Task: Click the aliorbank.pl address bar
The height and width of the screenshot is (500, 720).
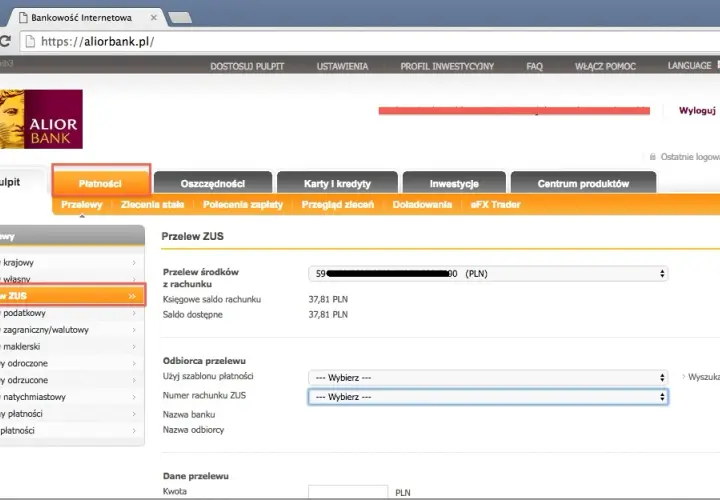Action: click(x=372, y=42)
